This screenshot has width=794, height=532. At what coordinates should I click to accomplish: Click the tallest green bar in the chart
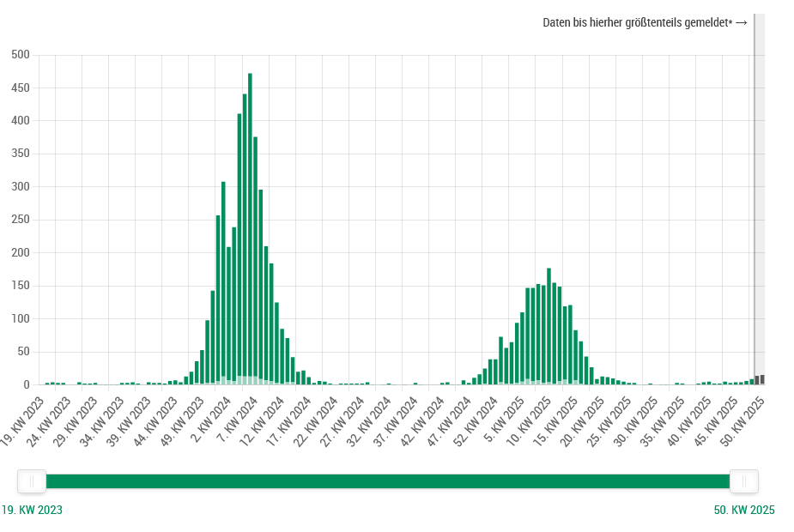click(x=250, y=232)
